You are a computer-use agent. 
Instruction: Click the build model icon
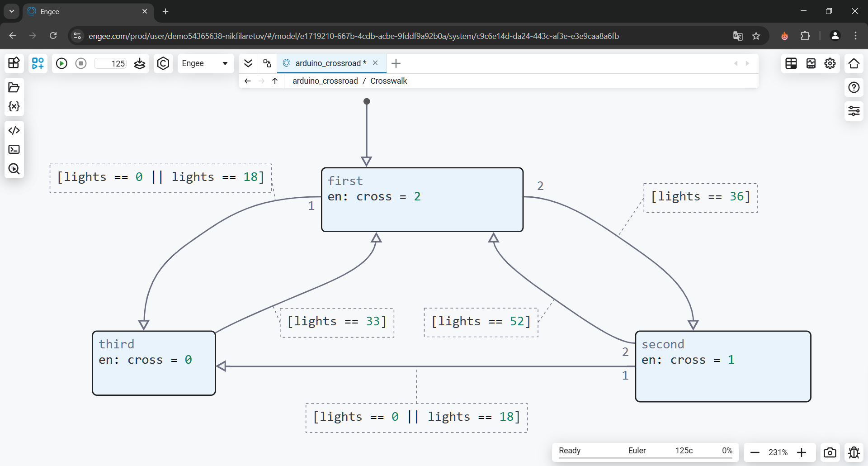pos(140,63)
